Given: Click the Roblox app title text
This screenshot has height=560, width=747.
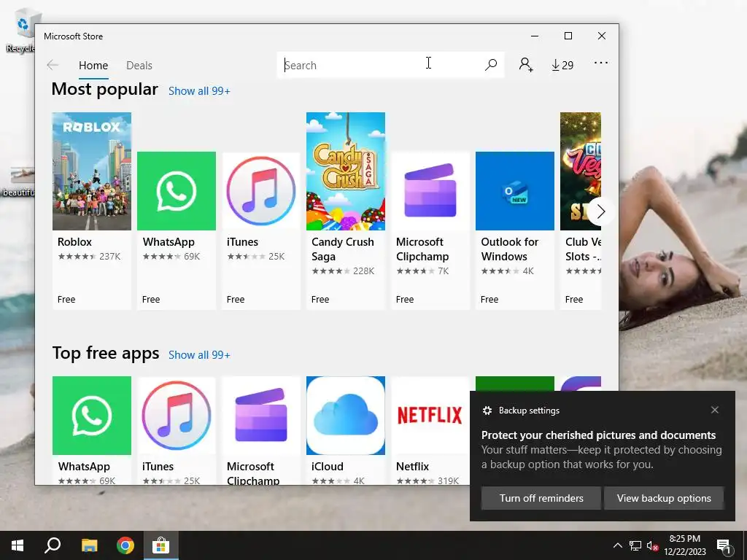Looking at the screenshot, I should 75,242.
